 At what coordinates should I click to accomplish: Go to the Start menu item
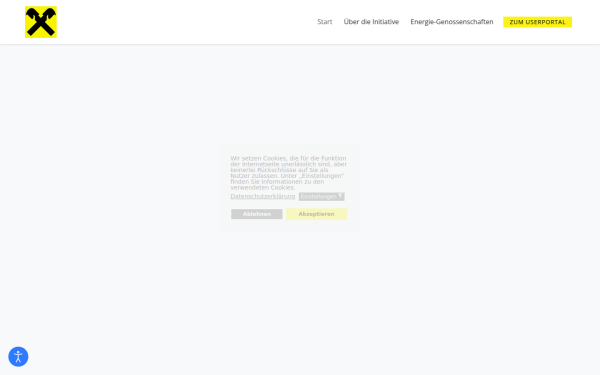pyautogui.click(x=324, y=22)
